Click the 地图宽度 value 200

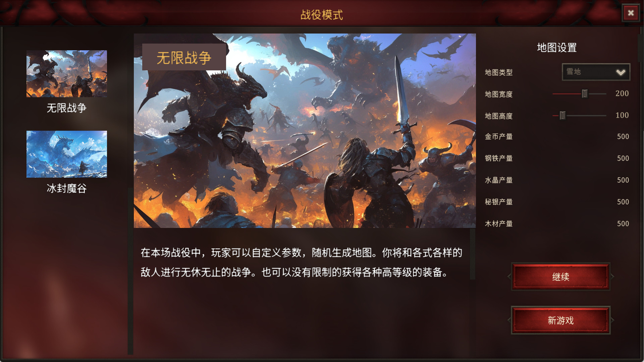[x=622, y=94]
